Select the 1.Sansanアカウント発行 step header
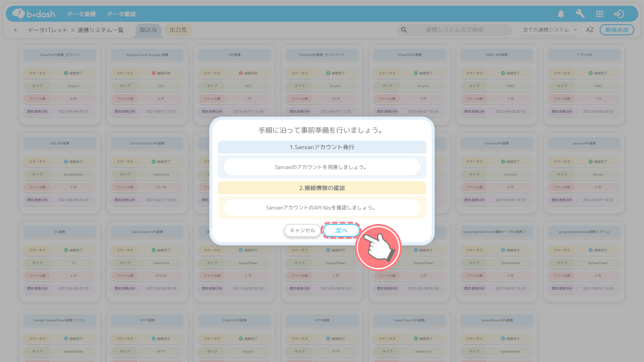The image size is (644, 362). (x=322, y=147)
